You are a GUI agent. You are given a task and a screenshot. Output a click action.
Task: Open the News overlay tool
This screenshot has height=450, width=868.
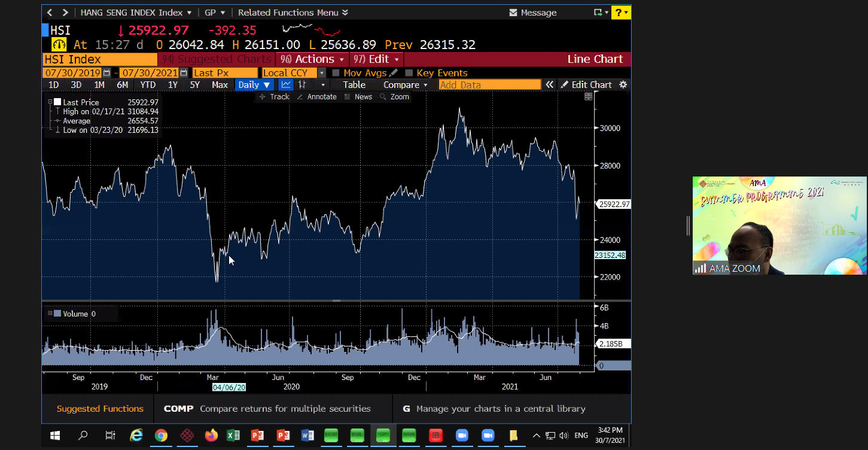[358, 97]
